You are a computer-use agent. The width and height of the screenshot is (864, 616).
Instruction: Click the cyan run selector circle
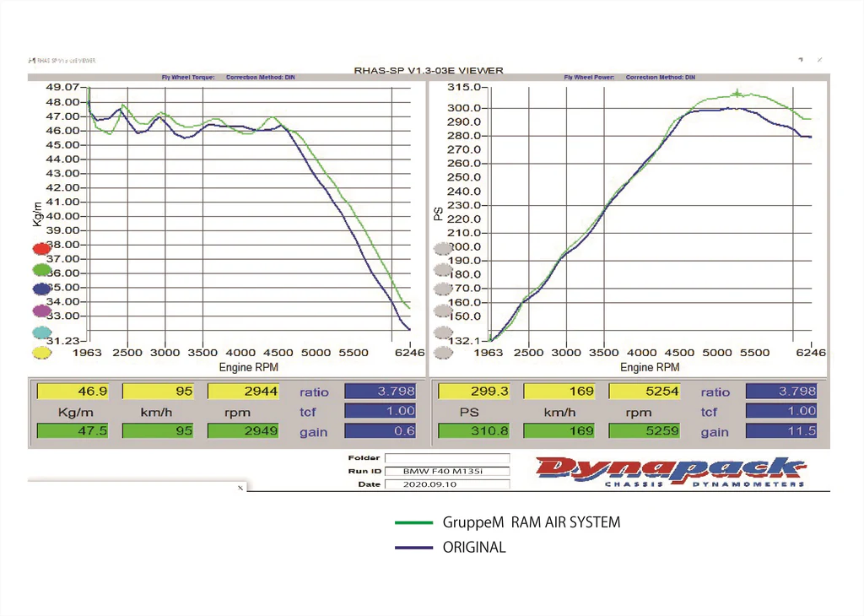[41, 332]
